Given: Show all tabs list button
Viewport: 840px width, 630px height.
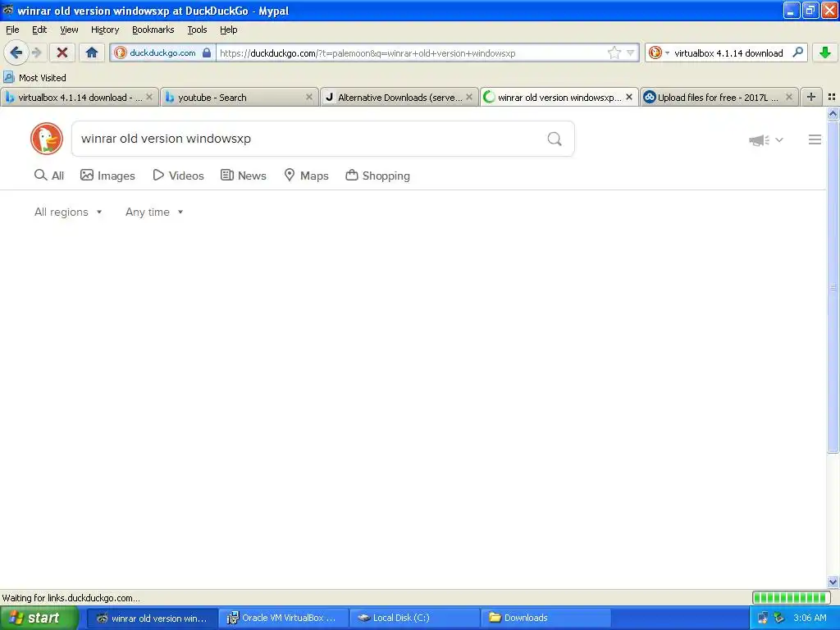Looking at the screenshot, I should [x=832, y=97].
